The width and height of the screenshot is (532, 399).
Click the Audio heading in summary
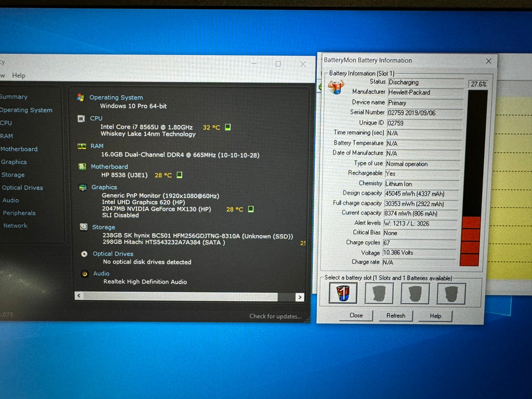[x=101, y=274]
